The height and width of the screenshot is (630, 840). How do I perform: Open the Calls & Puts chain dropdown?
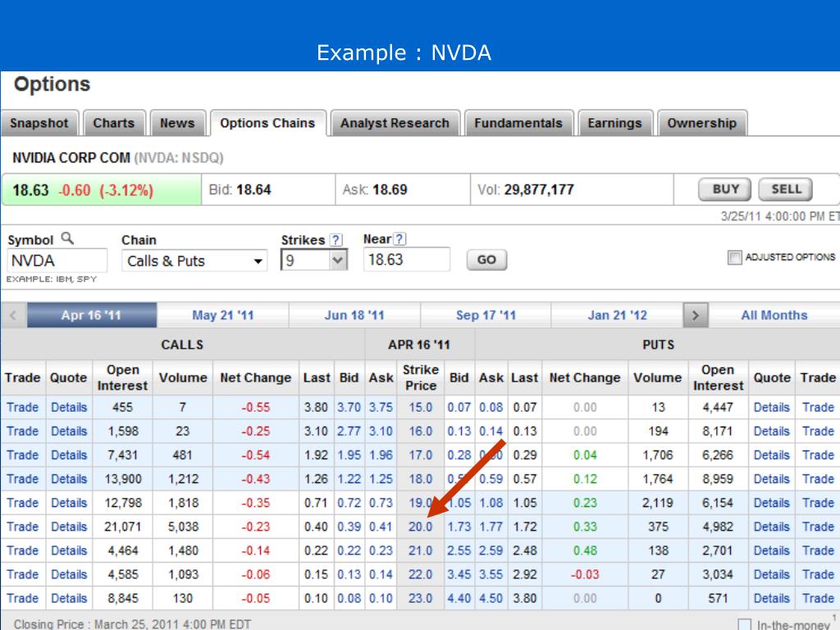194,261
